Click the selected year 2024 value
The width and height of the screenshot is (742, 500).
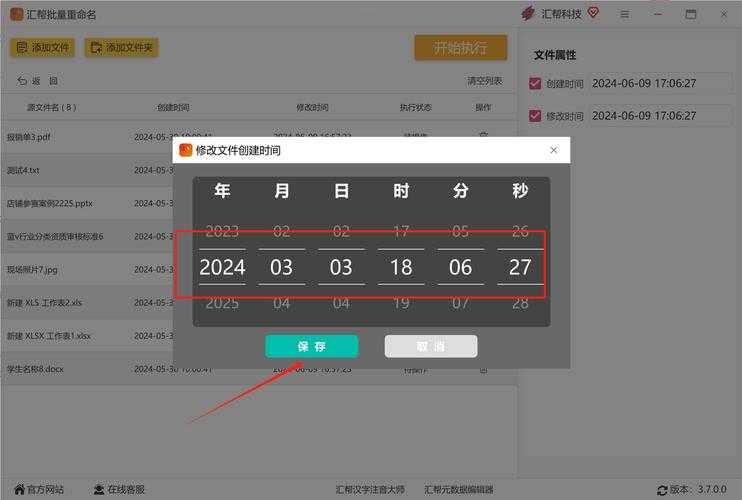click(x=222, y=267)
